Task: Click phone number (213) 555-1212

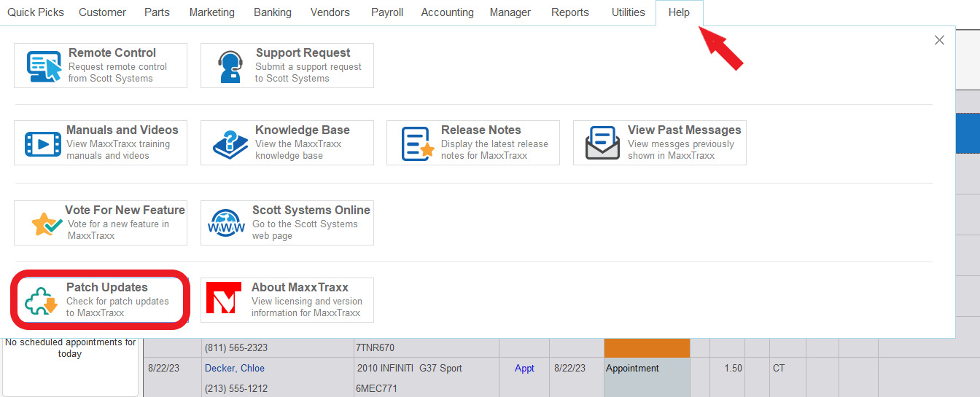Action: click(236, 389)
